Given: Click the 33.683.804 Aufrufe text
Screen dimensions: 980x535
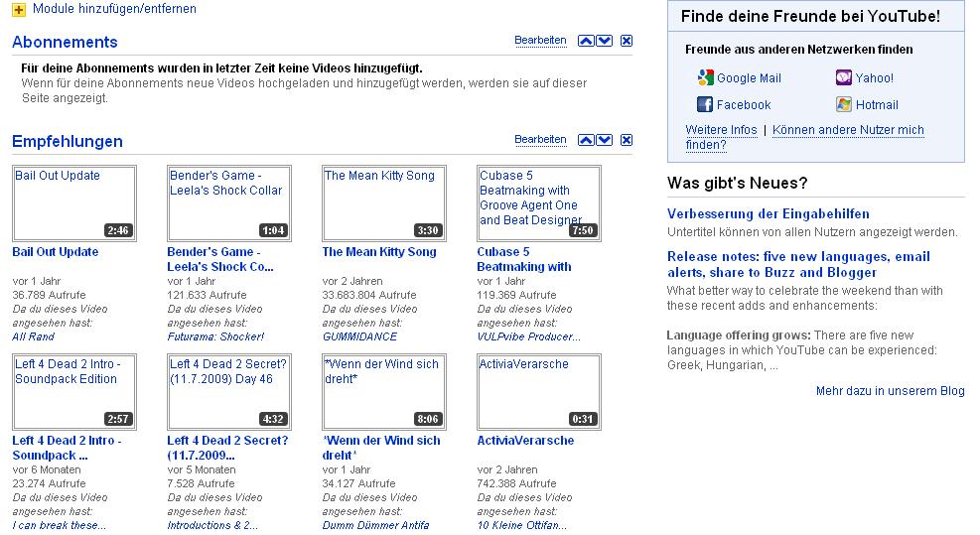Looking at the screenshot, I should 368,295.
